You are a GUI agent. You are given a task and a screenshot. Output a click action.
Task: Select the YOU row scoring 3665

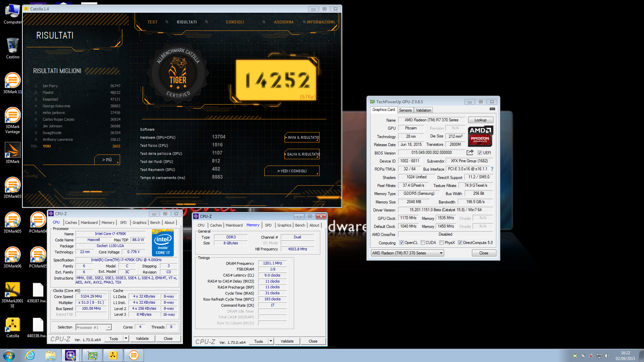coord(75,146)
